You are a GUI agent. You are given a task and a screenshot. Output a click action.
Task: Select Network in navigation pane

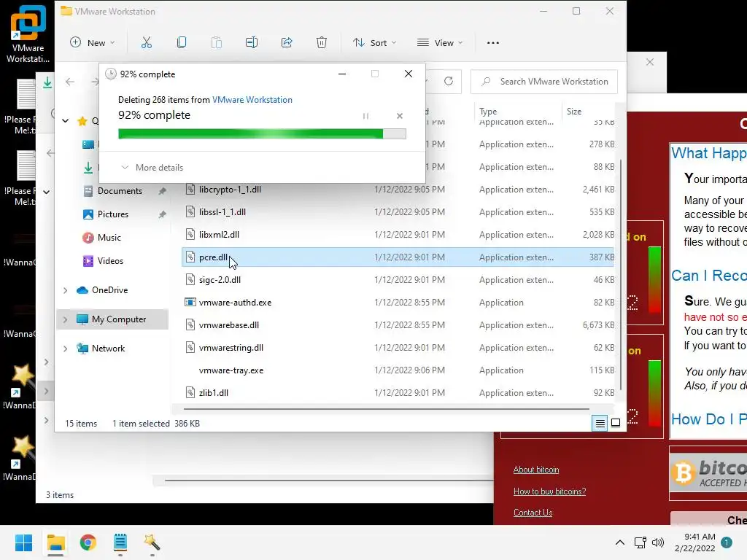pyautogui.click(x=108, y=349)
